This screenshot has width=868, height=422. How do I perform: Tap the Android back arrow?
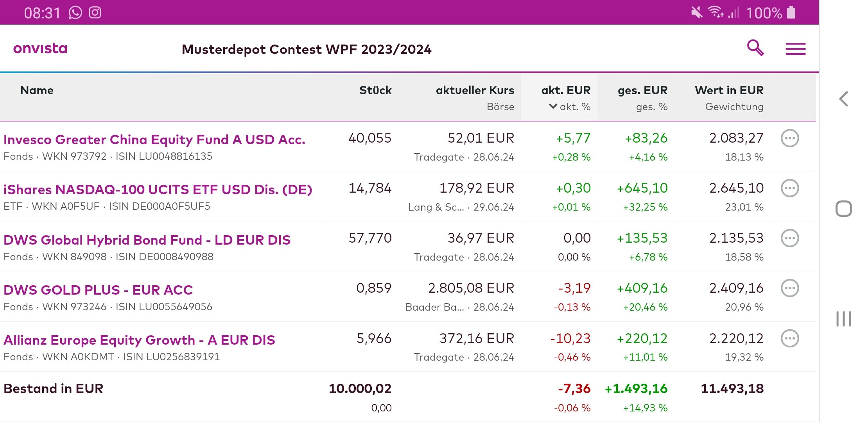pos(844,99)
